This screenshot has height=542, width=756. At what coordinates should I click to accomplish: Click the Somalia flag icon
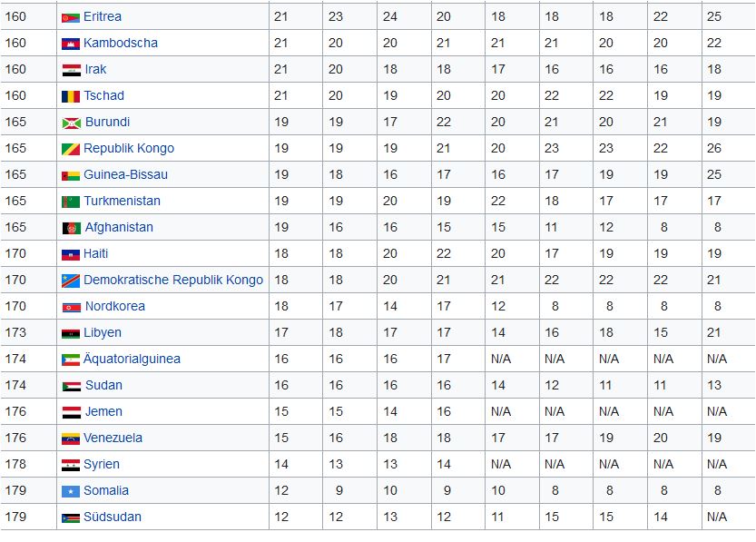[x=71, y=491]
